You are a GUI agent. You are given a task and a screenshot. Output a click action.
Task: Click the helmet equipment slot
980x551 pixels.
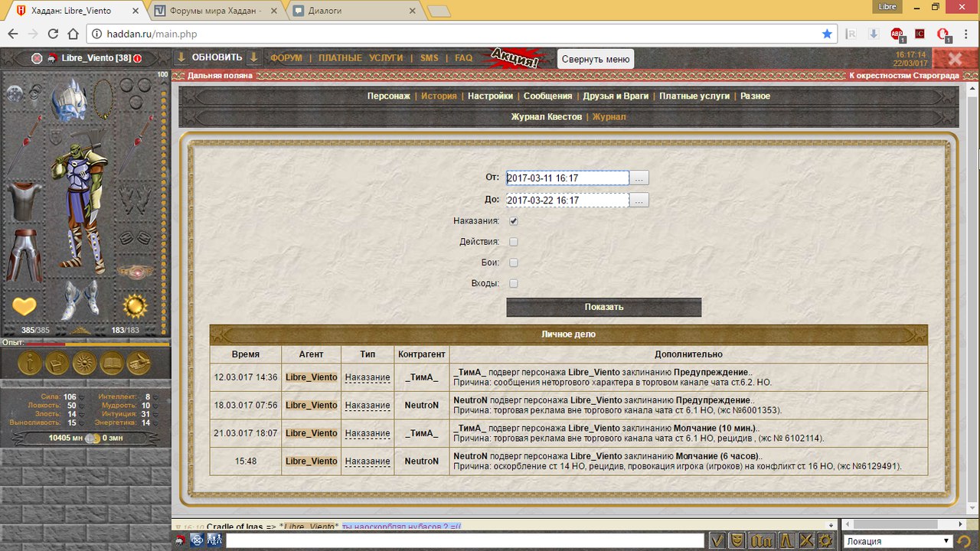pyautogui.click(x=68, y=99)
